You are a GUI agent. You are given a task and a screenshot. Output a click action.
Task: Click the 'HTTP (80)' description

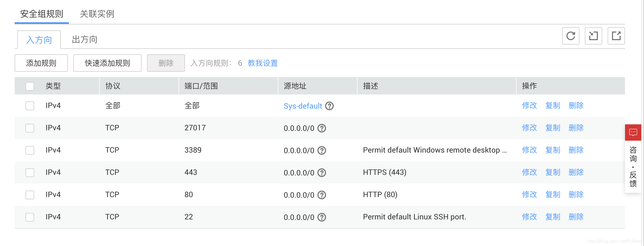tap(380, 195)
